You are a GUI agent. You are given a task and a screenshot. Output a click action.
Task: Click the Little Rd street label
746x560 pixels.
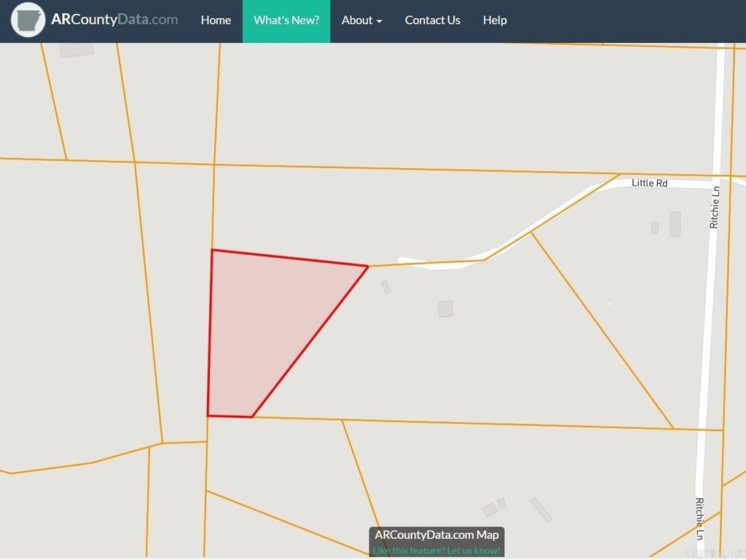(649, 183)
